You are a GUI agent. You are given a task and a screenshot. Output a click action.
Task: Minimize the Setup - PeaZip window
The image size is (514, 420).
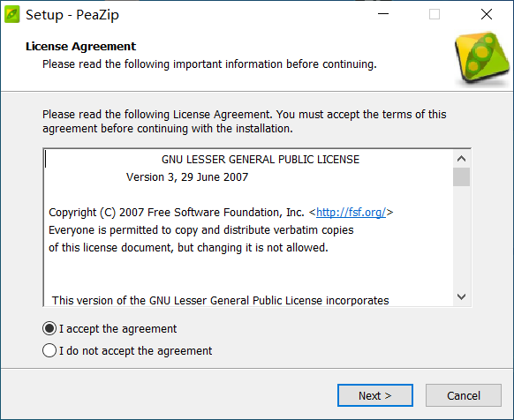tap(383, 14)
